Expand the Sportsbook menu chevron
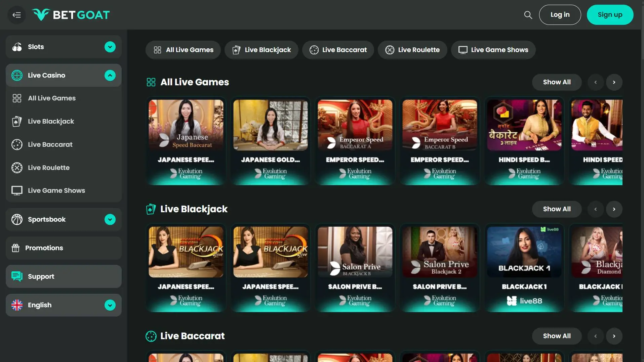 click(110, 219)
